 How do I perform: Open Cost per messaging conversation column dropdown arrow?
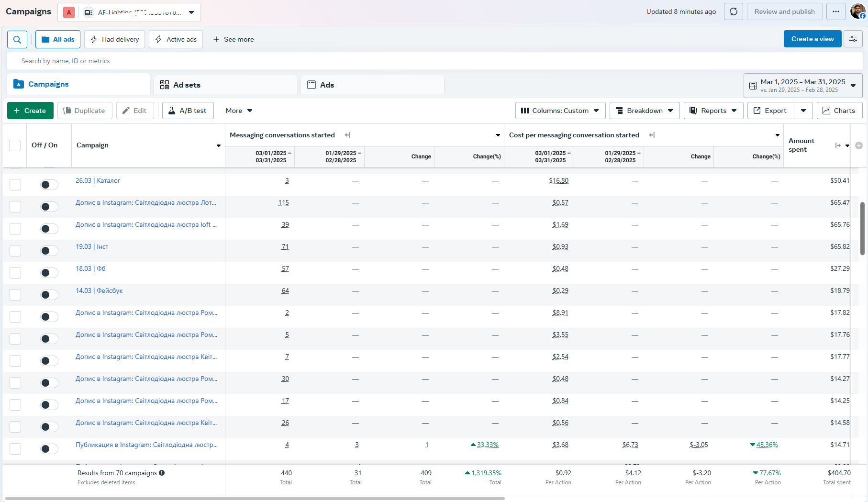[778, 135]
